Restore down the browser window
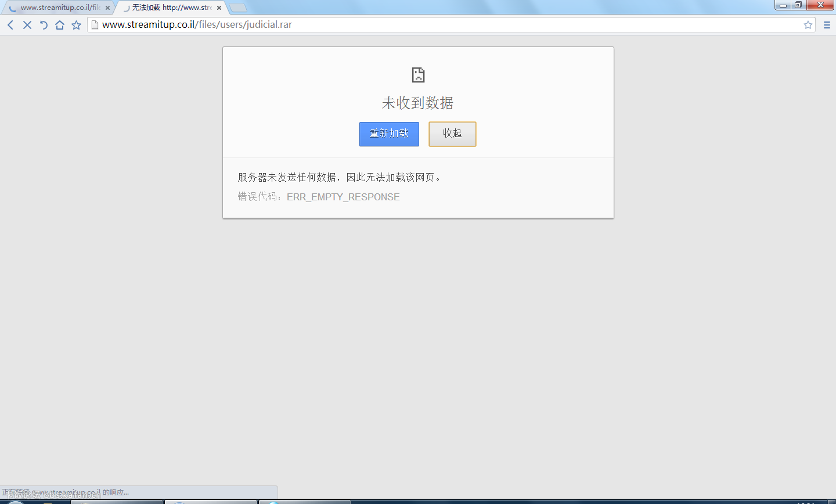836x504 pixels. pyautogui.click(x=798, y=5)
